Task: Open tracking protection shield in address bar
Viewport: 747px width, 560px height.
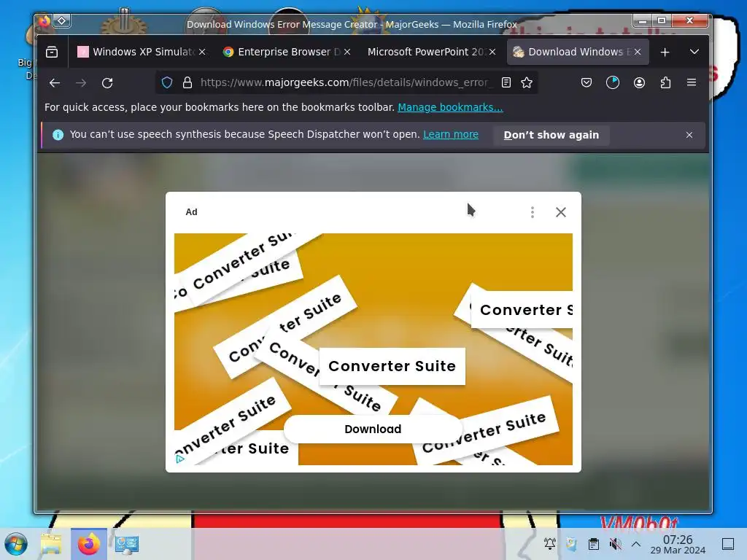Action: click(167, 83)
